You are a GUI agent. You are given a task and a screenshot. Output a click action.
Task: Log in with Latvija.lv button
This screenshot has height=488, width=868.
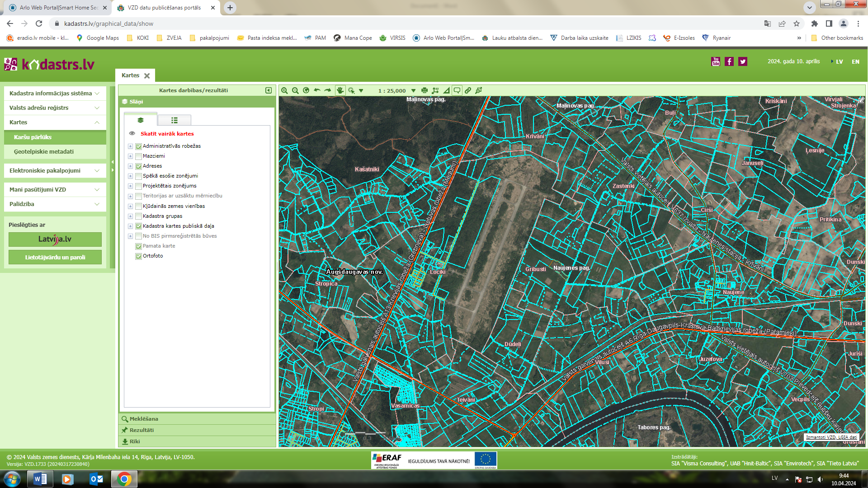point(55,239)
